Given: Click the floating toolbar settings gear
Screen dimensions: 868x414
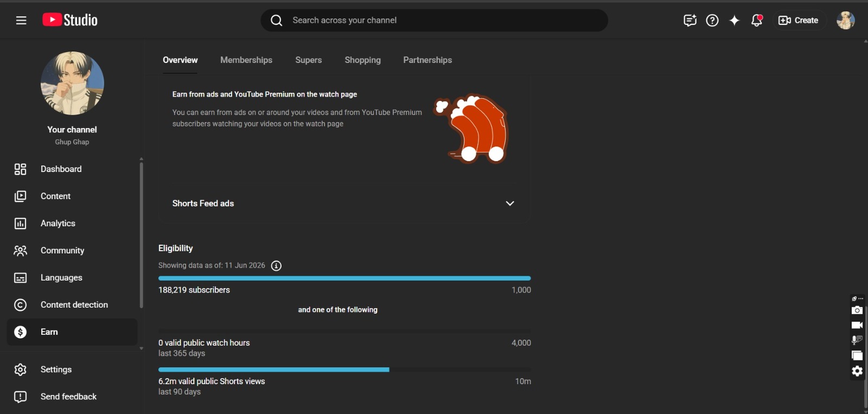Looking at the screenshot, I should 857,371.
